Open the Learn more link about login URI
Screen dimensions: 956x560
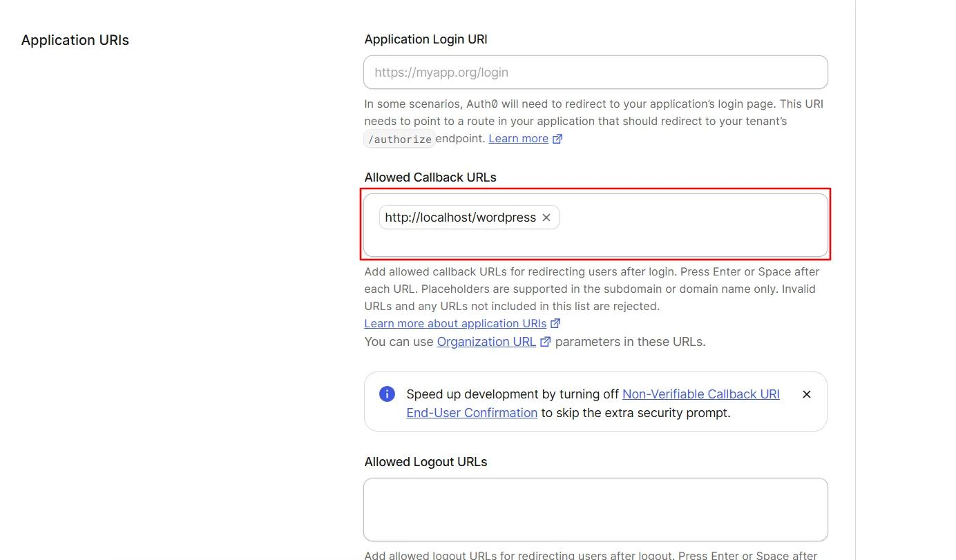point(518,139)
